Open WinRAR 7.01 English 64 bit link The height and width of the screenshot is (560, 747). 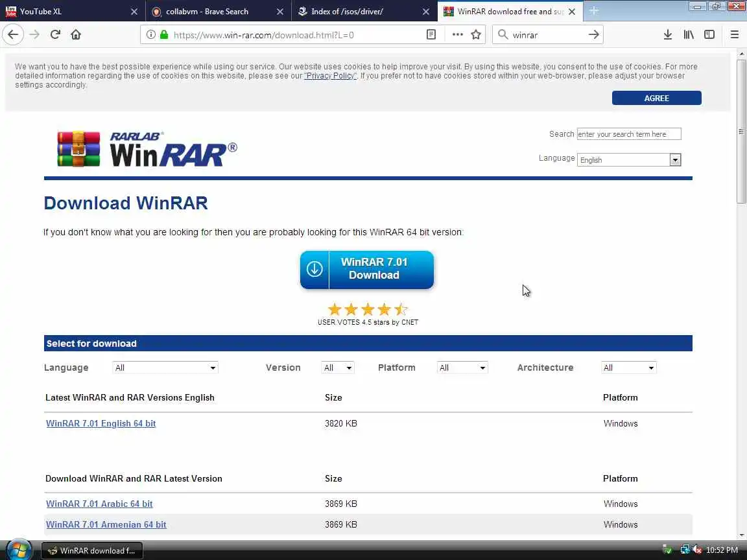tap(101, 423)
